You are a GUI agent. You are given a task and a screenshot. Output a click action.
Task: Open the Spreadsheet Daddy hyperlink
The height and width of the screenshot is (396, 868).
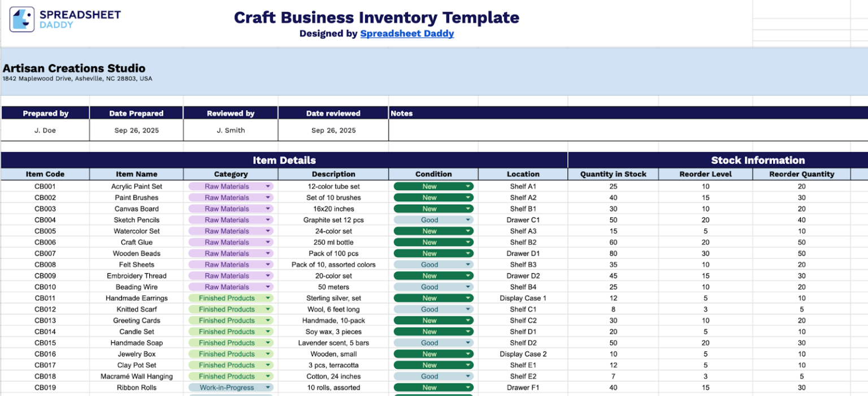(x=407, y=33)
